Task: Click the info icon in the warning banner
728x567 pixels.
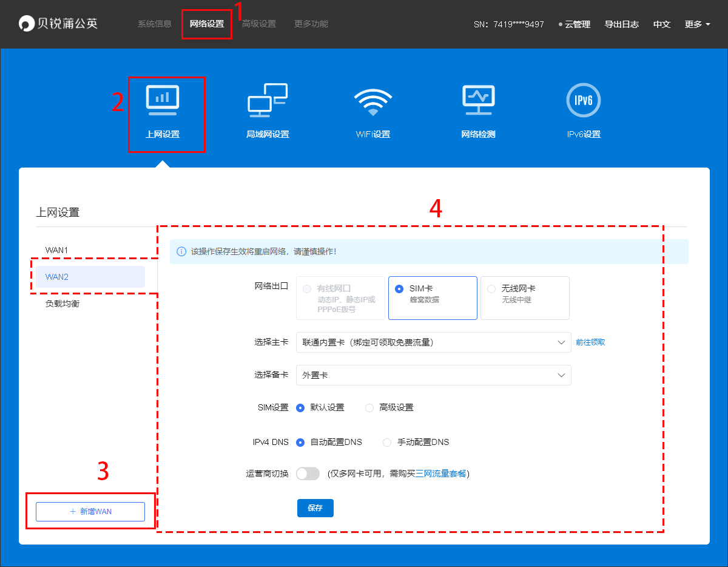Action: coord(181,251)
